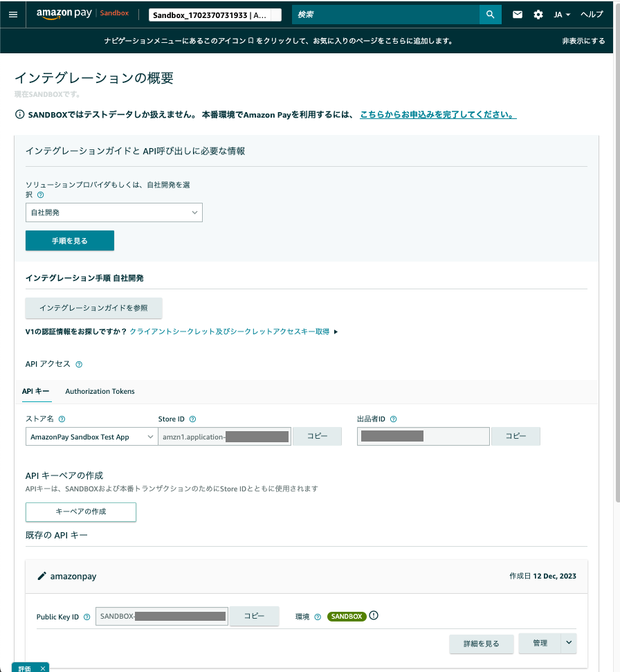Click the キーペアの作成 button
620x672 pixels.
pyautogui.click(x=80, y=511)
